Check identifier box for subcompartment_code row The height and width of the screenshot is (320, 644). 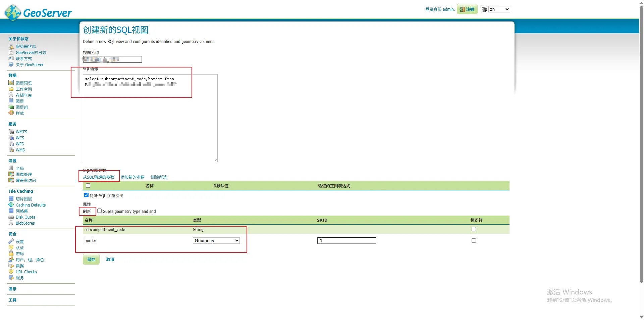474,229
